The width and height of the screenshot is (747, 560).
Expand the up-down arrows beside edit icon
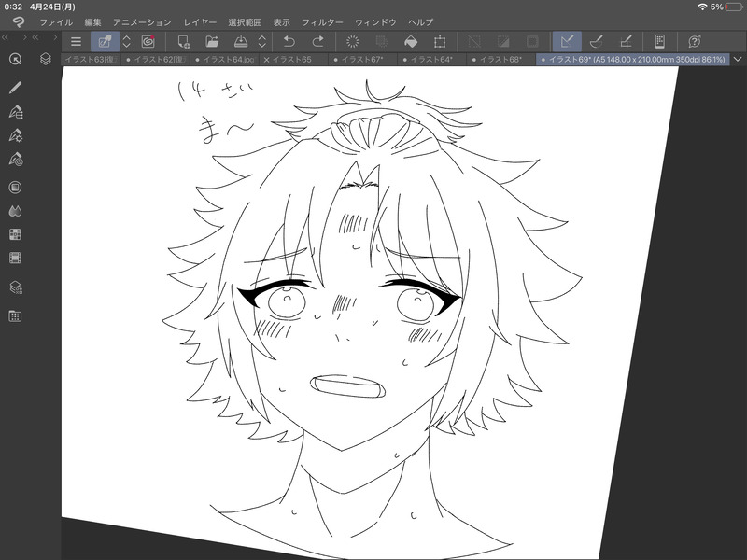127,41
